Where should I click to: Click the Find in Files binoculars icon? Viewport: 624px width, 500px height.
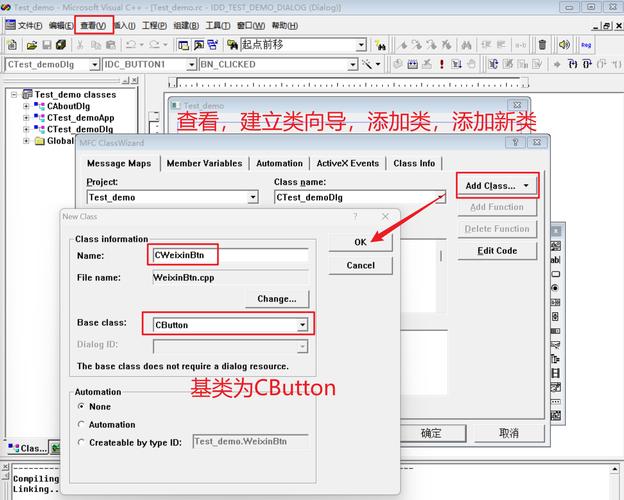pyautogui.click(x=232, y=45)
